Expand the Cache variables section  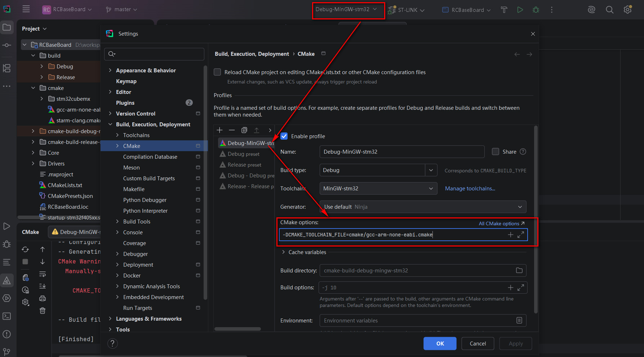click(x=283, y=252)
